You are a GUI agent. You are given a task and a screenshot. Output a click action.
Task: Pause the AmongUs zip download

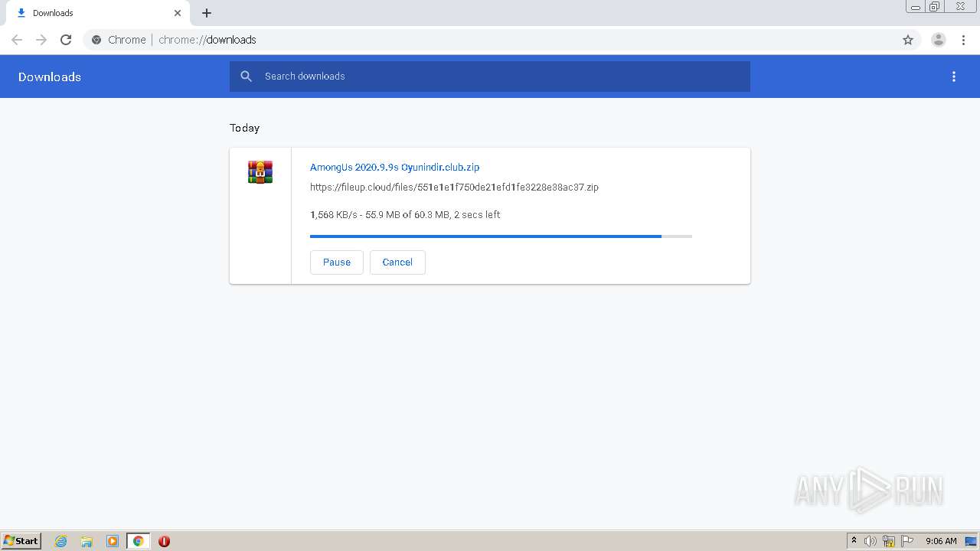337,262
